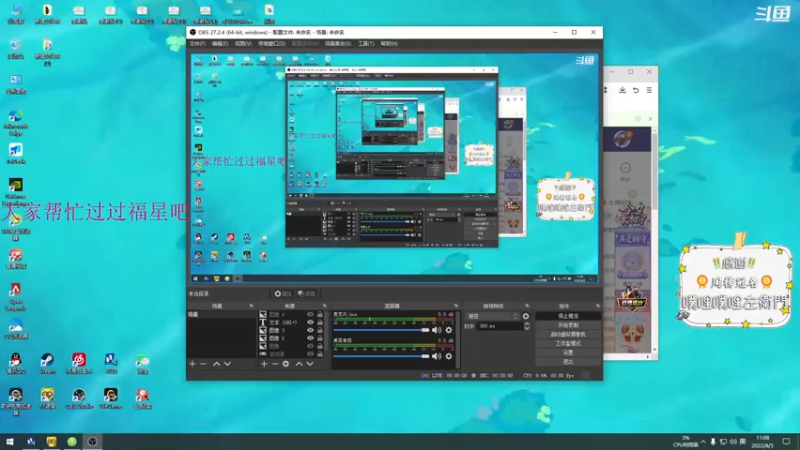Open the OBS Studio desktop shortcut

(x=79, y=398)
